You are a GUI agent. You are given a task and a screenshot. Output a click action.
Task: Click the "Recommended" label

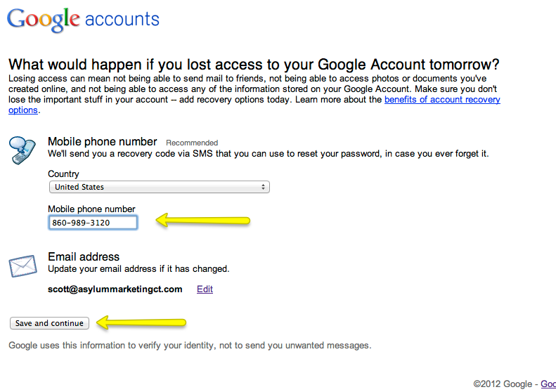(192, 143)
